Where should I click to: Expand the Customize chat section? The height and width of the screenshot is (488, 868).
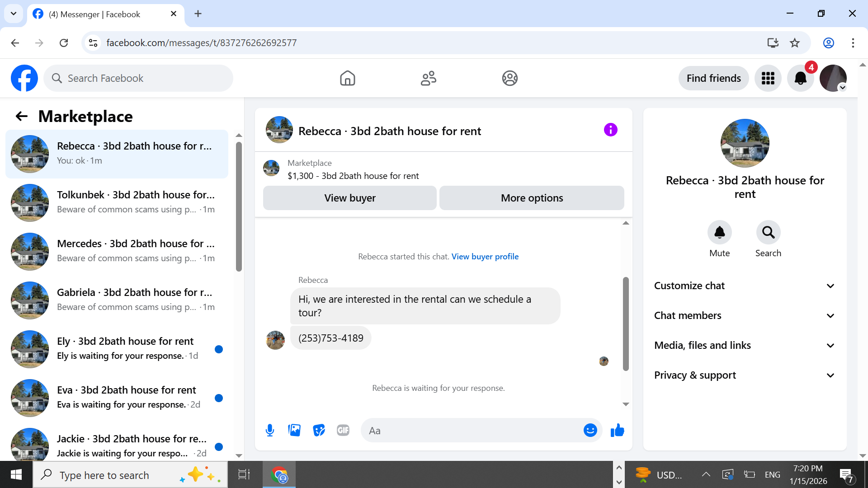tap(745, 286)
